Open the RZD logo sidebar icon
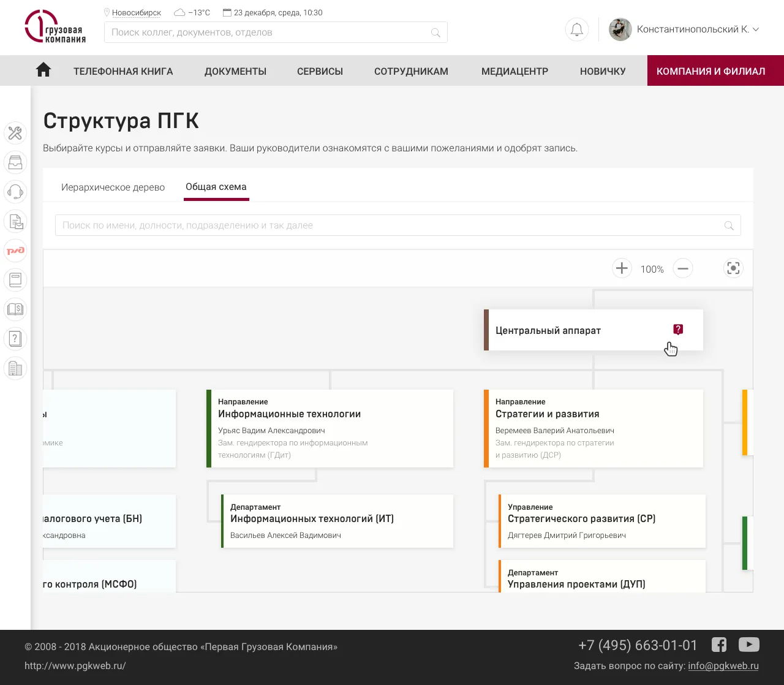 point(15,251)
